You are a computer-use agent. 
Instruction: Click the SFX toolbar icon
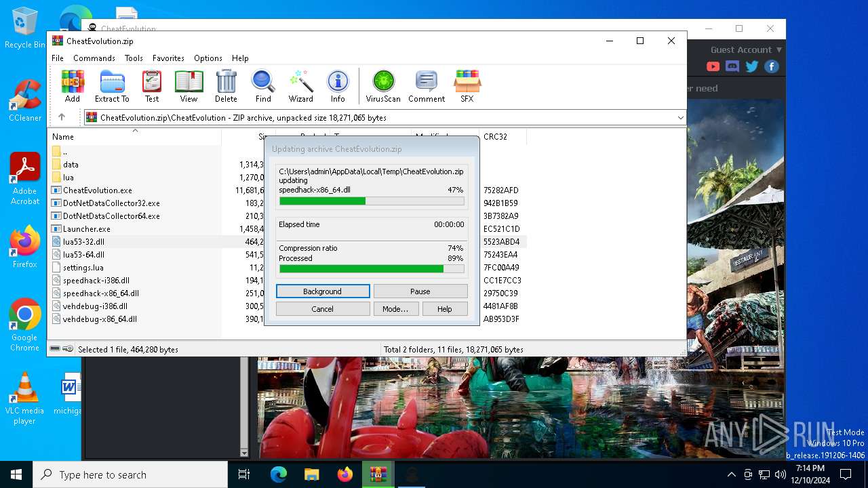467,86
